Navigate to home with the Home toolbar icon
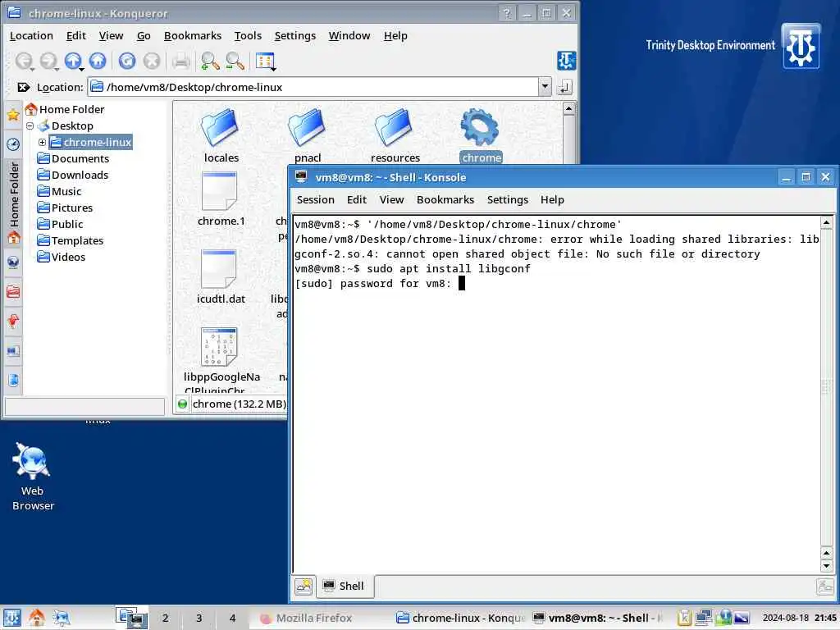 pyautogui.click(x=98, y=61)
